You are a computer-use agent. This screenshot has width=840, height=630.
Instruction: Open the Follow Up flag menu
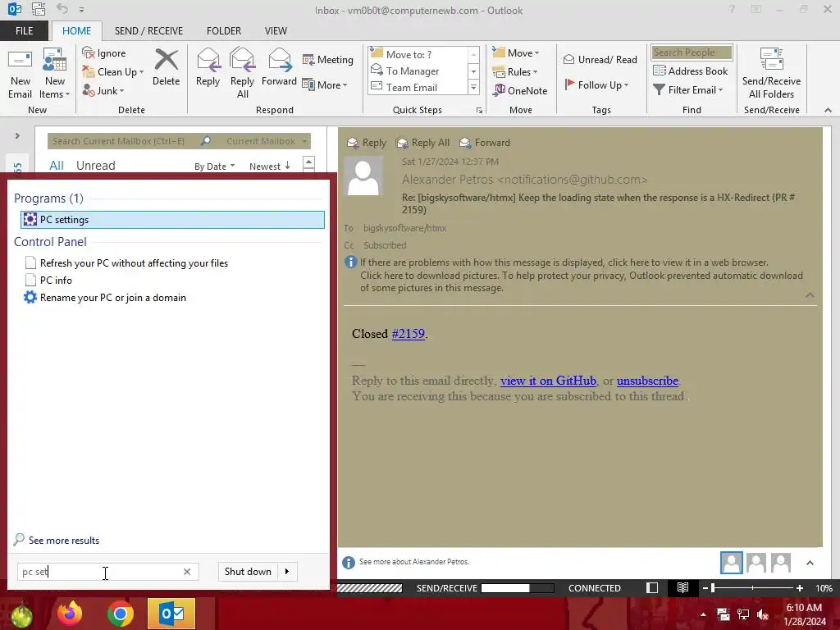point(596,84)
